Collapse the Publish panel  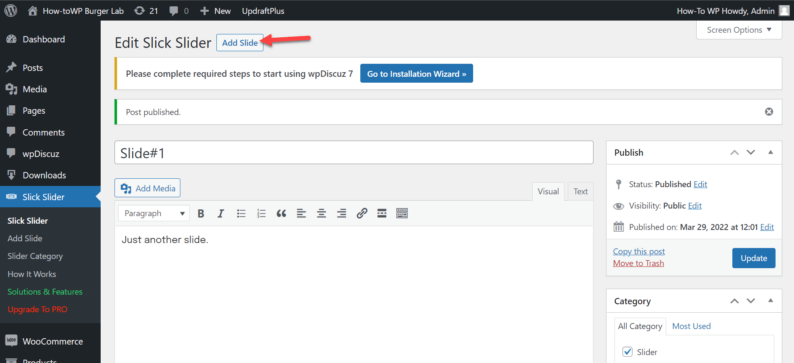[771, 152]
